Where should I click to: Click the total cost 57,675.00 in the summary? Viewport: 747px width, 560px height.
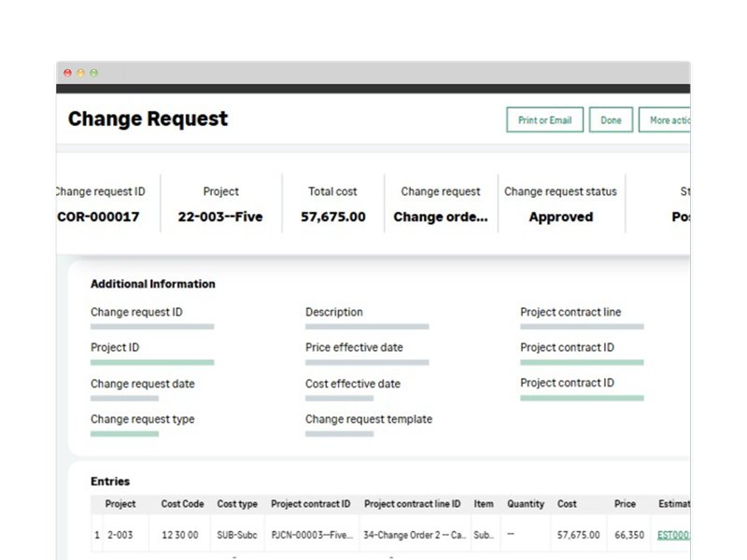point(333,217)
